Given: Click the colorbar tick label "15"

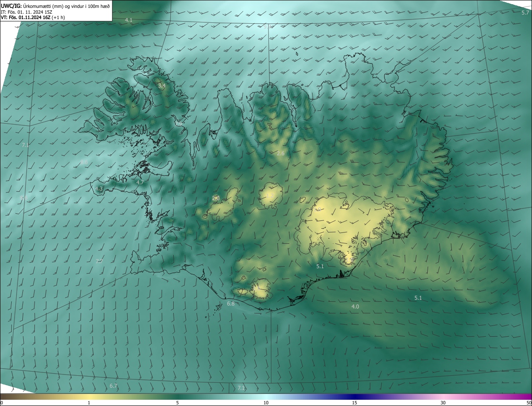Looking at the screenshot, I should (355, 403).
